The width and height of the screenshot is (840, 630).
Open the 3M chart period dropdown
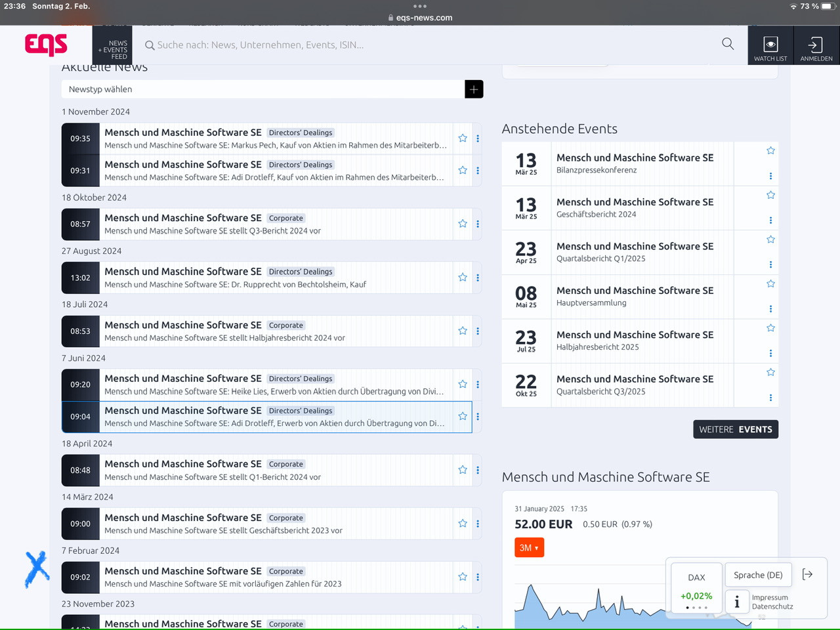click(x=529, y=547)
